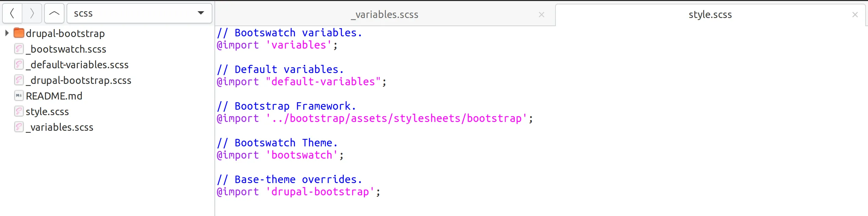Close the style.scss tab
The height and width of the screenshot is (216, 868).
pos(855,15)
